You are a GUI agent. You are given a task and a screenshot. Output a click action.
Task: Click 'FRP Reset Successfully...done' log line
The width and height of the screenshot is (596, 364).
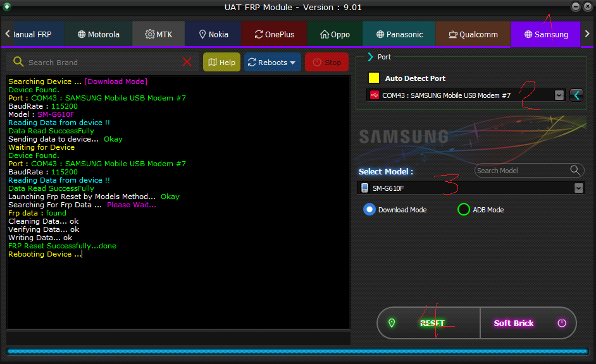(63, 246)
